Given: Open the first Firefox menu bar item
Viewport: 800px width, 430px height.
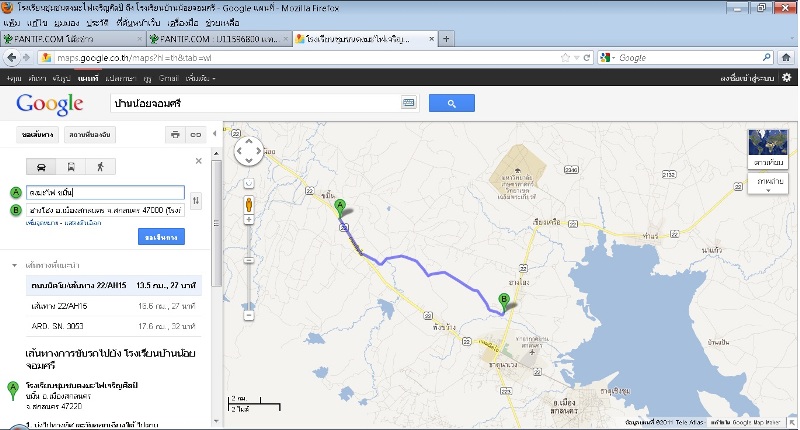Looking at the screenshot, I should click(11, 23).
